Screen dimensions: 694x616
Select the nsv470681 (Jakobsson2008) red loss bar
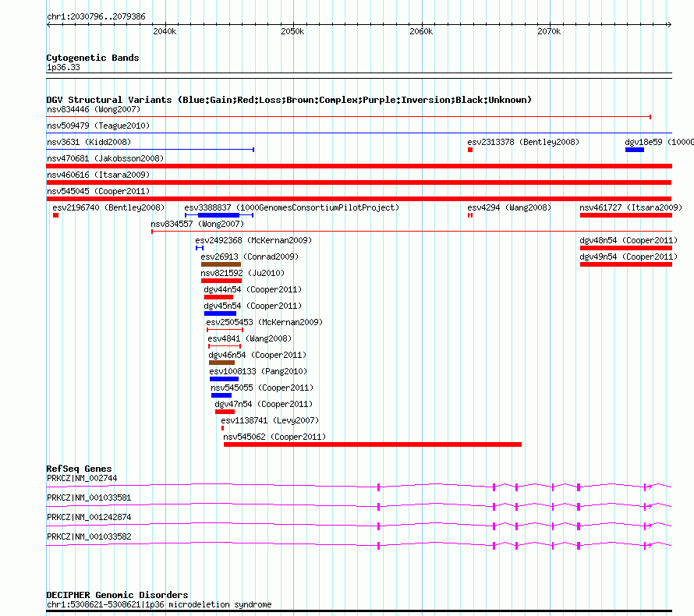click(359, 166)
